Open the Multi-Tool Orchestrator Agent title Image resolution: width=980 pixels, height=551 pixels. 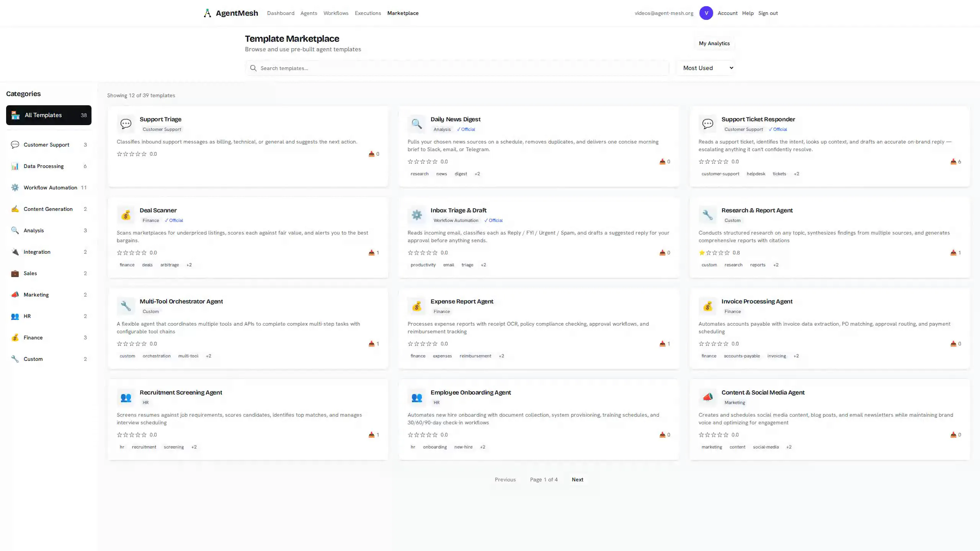[181, 302]
